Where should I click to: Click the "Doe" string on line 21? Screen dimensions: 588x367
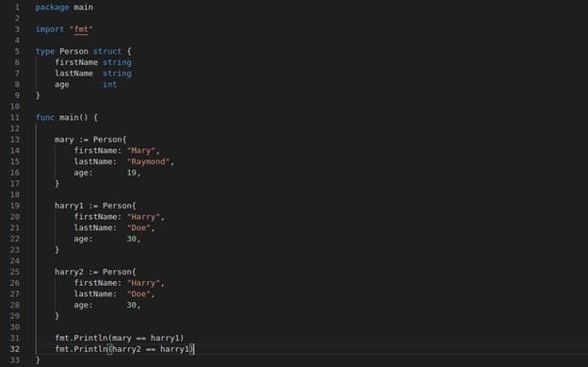click(139, 227)
